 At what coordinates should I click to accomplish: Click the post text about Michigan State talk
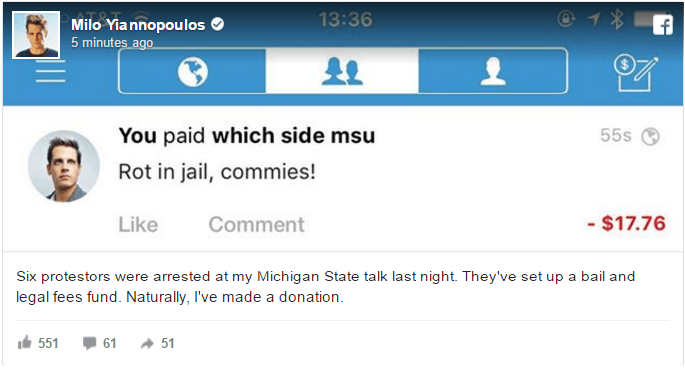325,287
